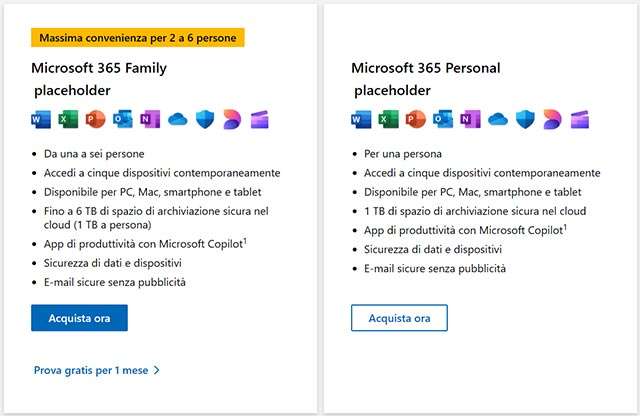640x416 pixels.
Task: Select the PowerPoint icon in Personal card
Action: click(416, 120)
